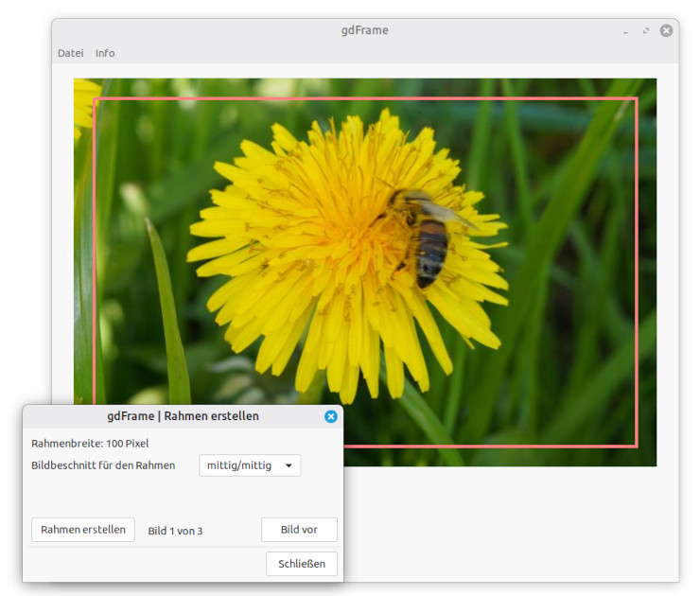Screen dimensions: 700x596
Task: Click the Bildbeschnitt für den Rahmen label
Action: pyautogui.click(x=103, y=465)
